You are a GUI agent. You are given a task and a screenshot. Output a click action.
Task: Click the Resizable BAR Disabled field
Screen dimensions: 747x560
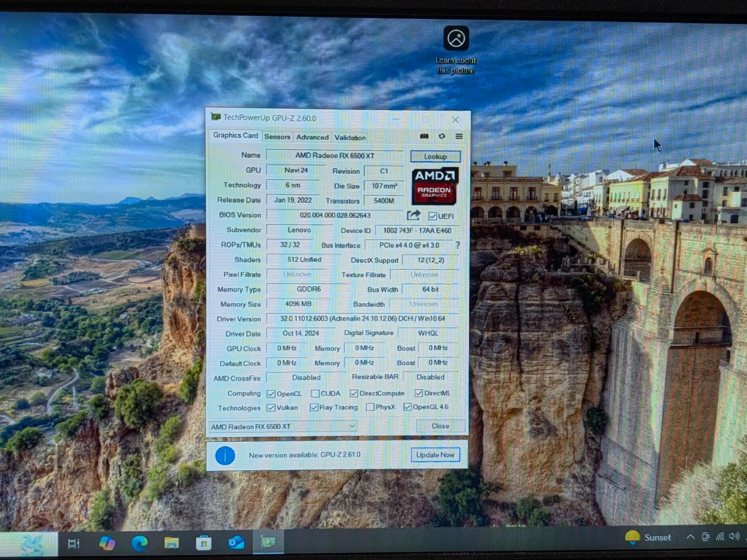pos(430,377)
